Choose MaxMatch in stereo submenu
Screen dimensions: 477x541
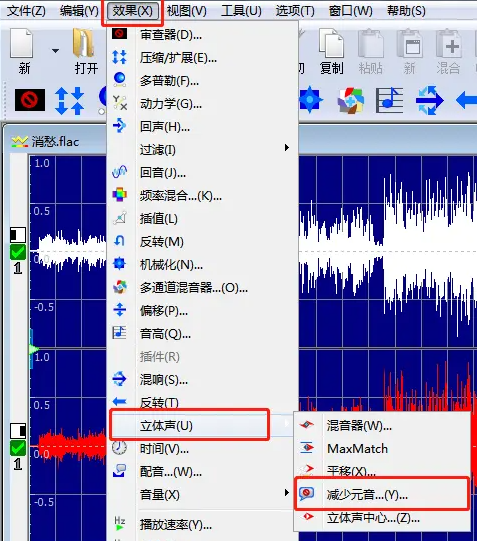(x=382, y=448)
